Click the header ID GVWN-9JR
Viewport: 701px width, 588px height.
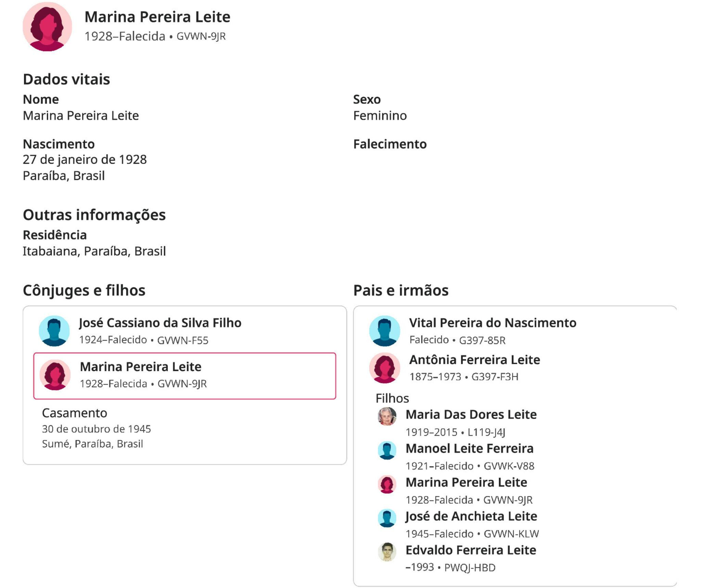[x=201, y=36]
